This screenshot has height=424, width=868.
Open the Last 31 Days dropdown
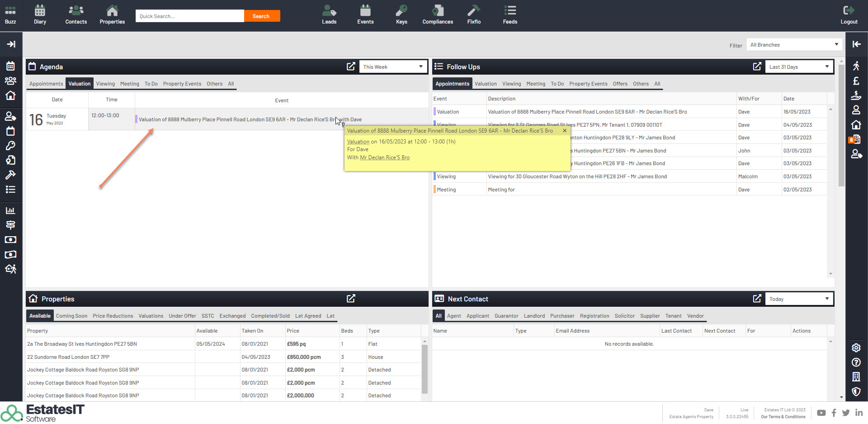pos(799,67)
